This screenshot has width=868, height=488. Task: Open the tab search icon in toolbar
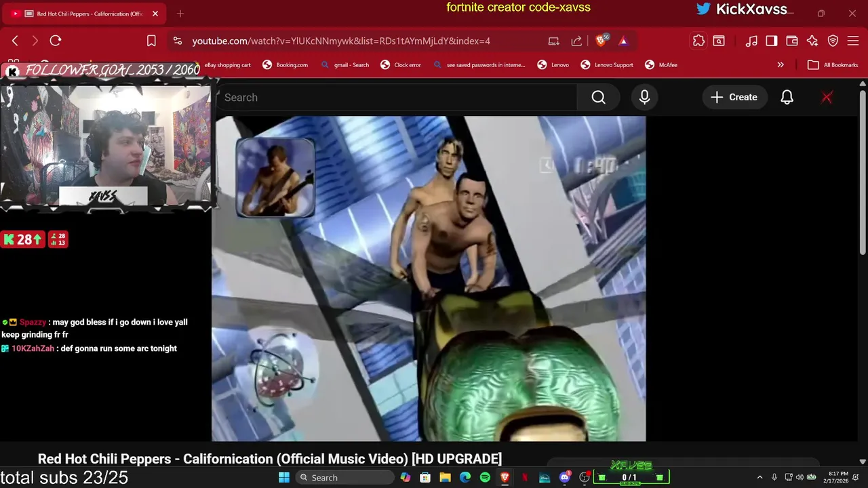pos(719,41)
